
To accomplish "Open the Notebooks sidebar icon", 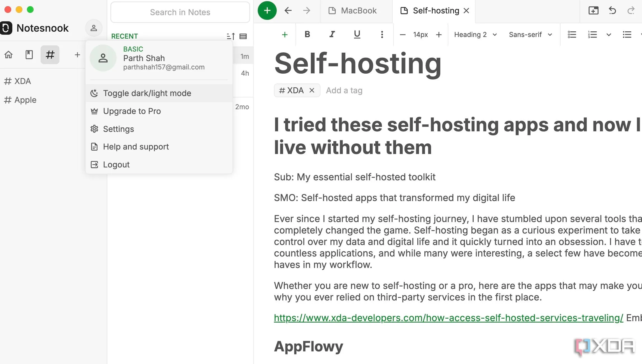I will [x=29, y=55].
